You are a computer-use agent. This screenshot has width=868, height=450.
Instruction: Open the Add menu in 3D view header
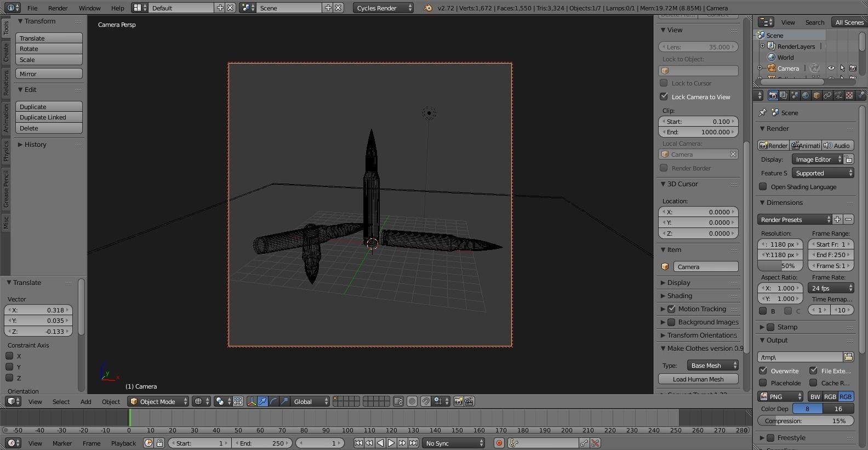(x=86, y=402)
